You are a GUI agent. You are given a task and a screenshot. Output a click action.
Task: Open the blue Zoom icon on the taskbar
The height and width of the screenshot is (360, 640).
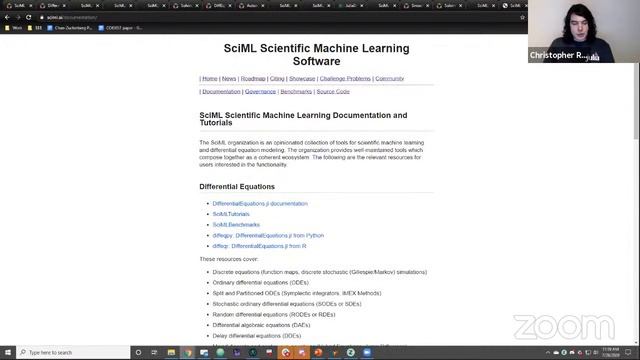(367, 352)
